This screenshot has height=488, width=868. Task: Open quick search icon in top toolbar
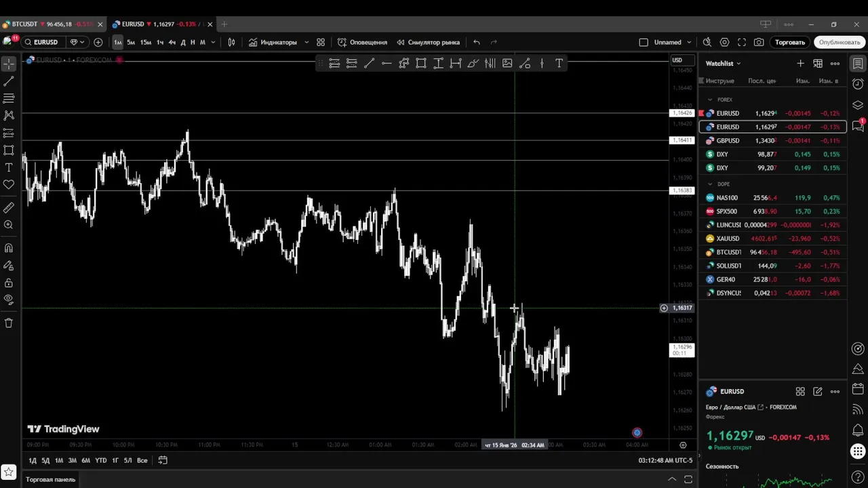[707, 42]
